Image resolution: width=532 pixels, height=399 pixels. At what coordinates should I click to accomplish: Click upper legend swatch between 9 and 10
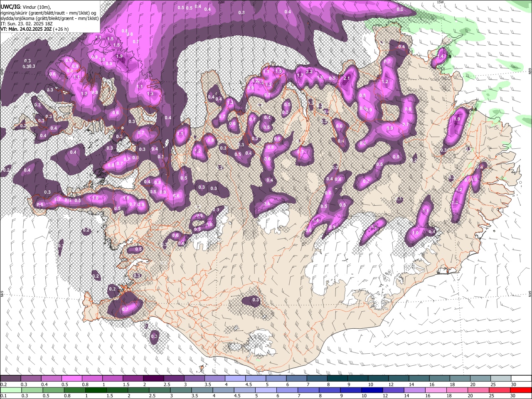coord(357,379)
